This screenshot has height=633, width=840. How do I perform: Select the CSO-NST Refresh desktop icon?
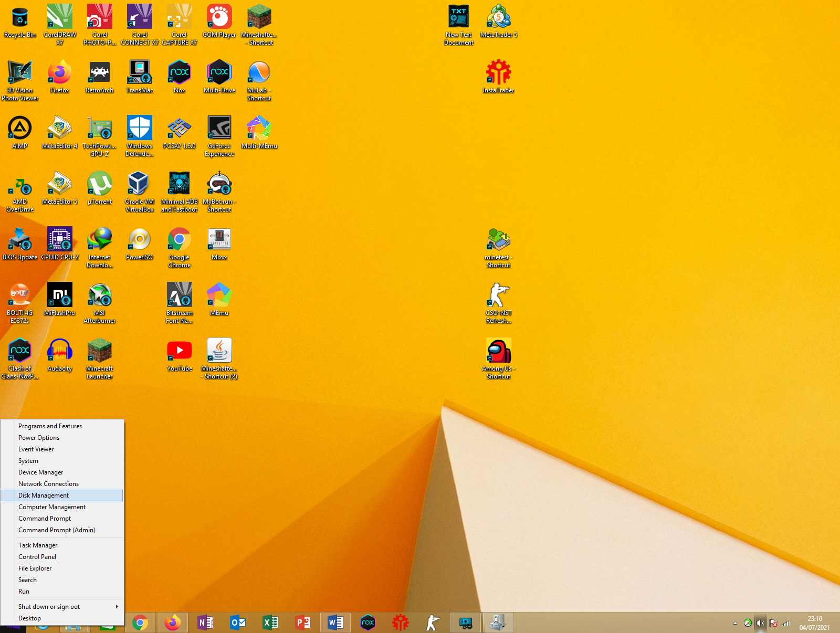(499, 303)
